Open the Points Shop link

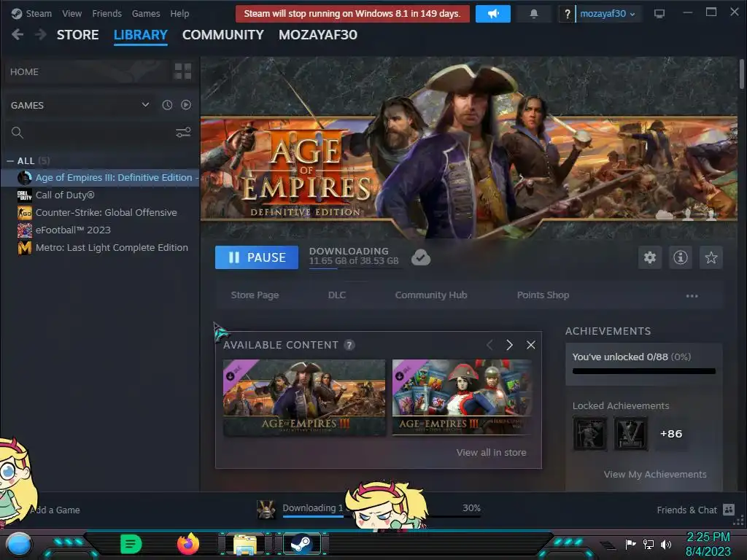pos(543,295)
